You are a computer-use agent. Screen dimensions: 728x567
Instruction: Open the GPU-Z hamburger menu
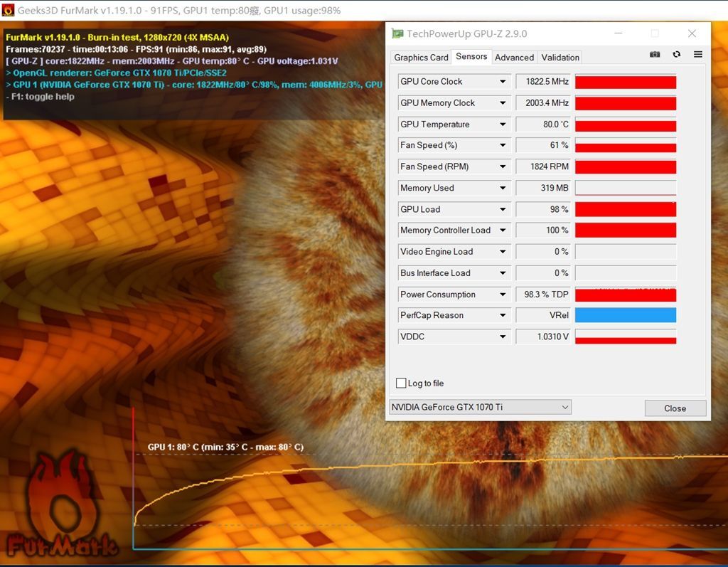pos(698,54)
